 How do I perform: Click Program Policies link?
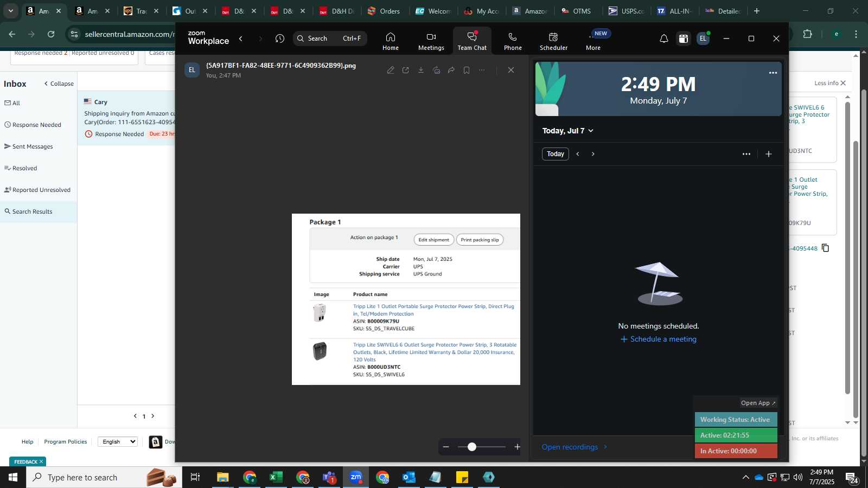[x=66, y=442]
